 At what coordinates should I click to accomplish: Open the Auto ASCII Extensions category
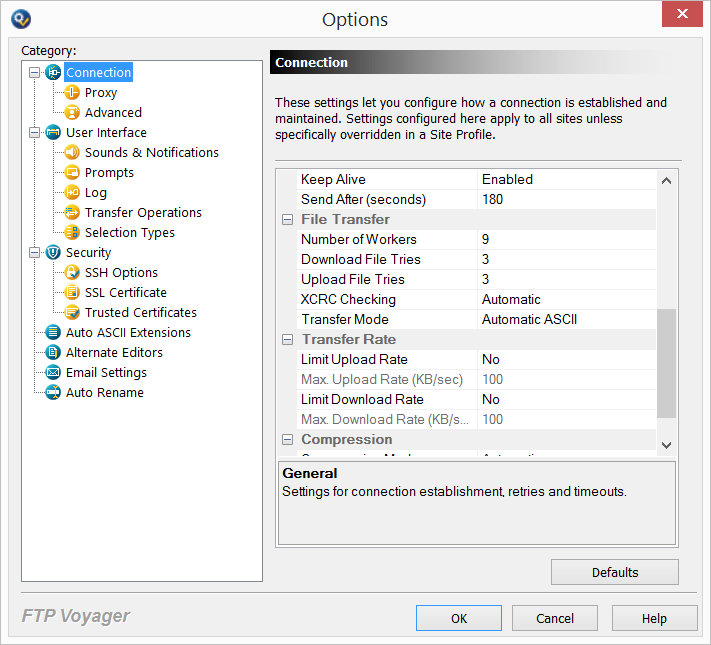pos(128,332)
